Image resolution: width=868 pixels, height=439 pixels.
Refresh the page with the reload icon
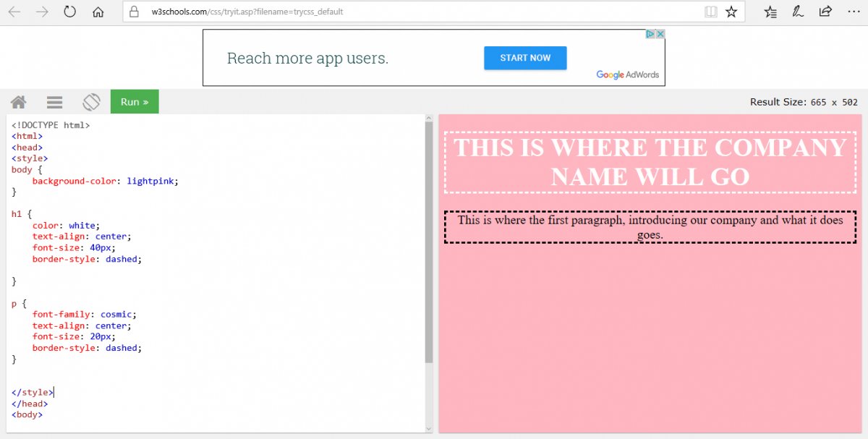70,12
